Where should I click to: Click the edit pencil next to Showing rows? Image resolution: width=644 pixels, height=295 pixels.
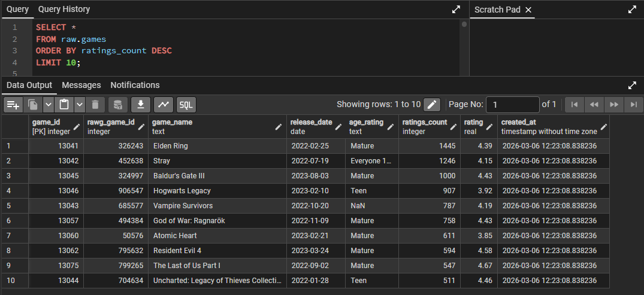(432, 105)
